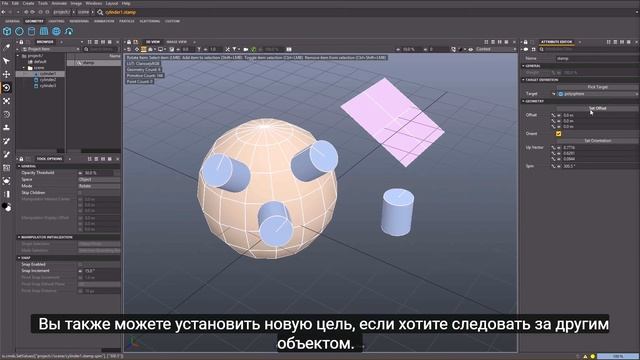Click the last Geometry shelf icon
The height and width of the screenshot is (360, 640).
pyautogui.click(x=69, y=31)
